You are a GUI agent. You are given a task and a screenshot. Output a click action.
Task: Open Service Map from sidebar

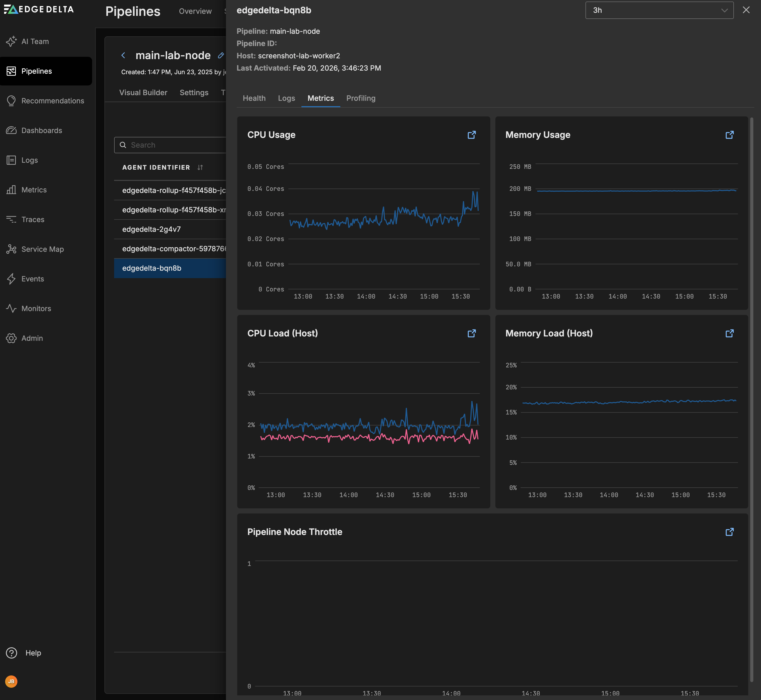[x=42, y=249]
